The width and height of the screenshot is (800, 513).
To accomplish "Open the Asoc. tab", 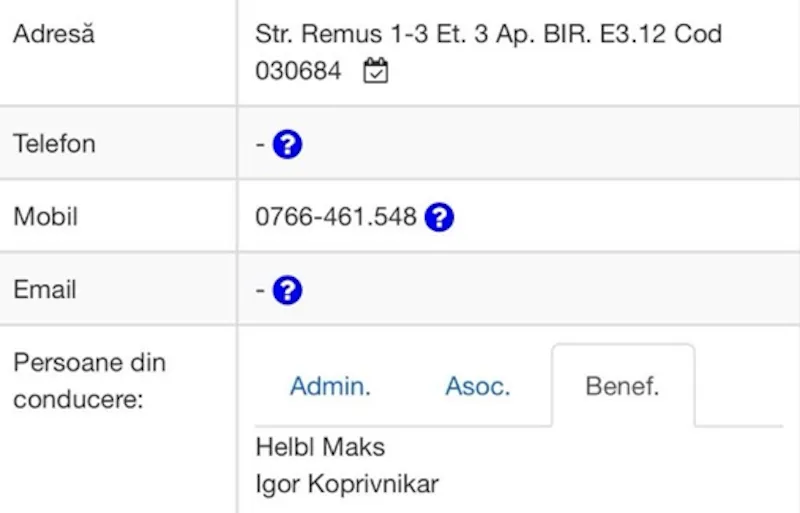I will coord(478,386).
